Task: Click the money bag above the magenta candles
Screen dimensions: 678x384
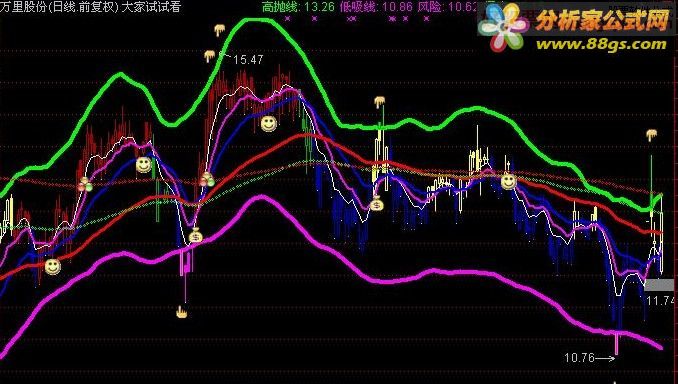Action: pyautogui.click(x=195, y=235)
